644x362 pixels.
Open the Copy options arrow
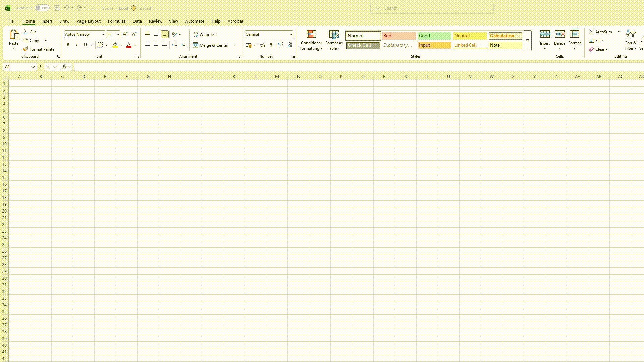(x=46, y=40)
